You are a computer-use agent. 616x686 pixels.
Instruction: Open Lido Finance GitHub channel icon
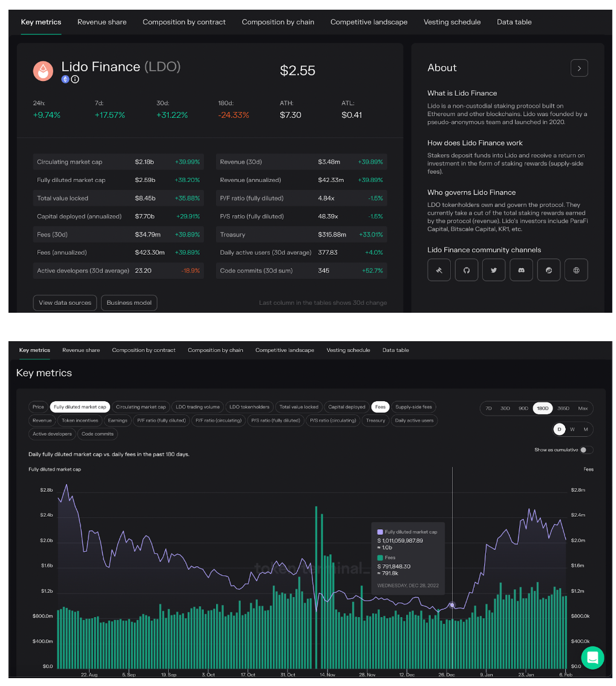467,270
